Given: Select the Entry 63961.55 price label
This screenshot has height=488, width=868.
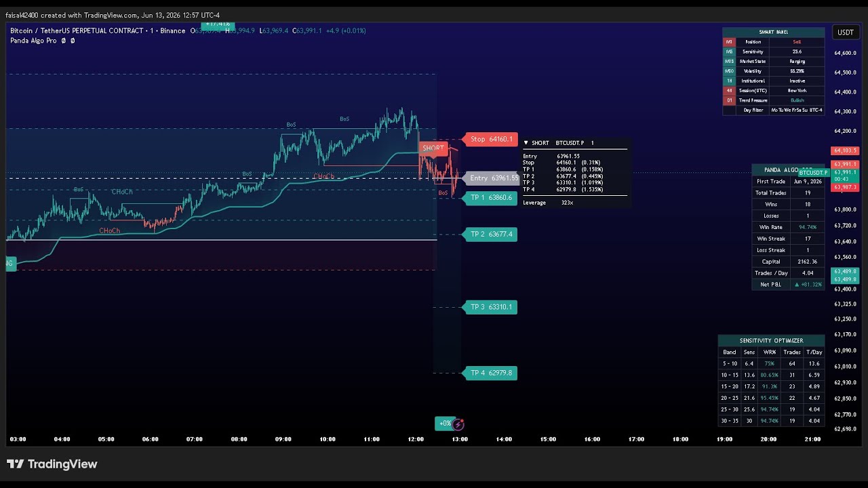Looking at the screenshot, I should tap(492, 178).
